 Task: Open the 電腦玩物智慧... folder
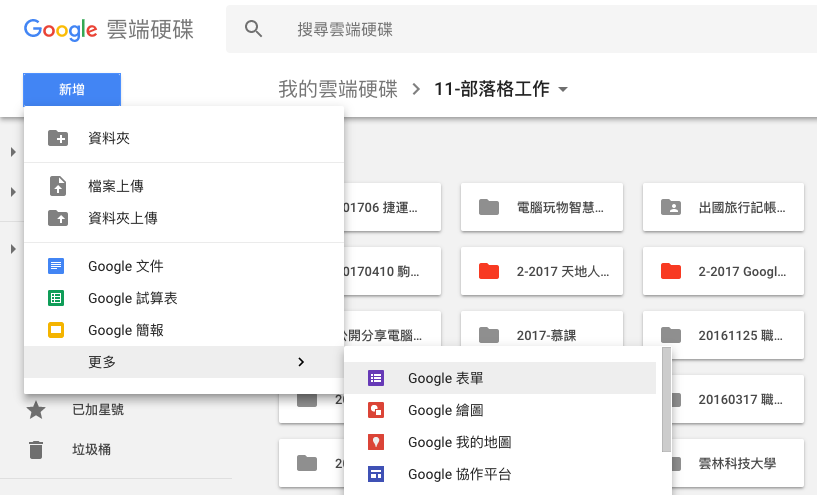click(x=542, y=207)
